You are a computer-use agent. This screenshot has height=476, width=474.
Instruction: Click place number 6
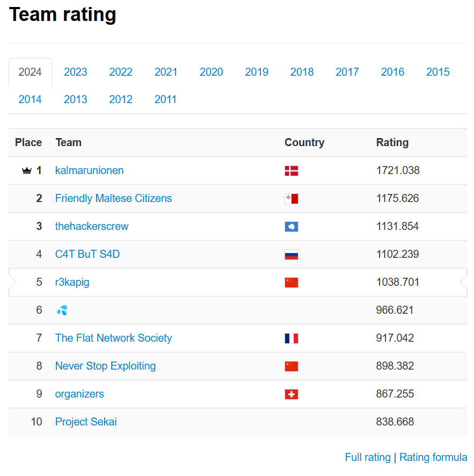[39, 310]
